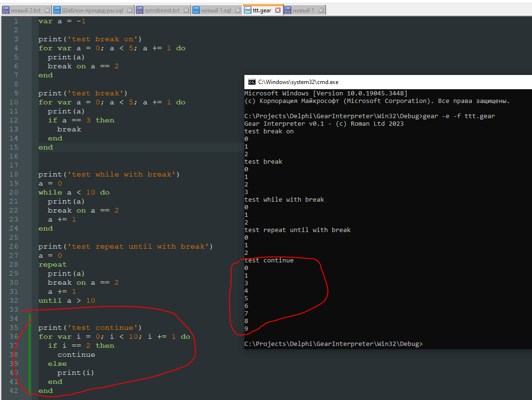Click the print('test break on') code line
Image resolution: width=532 pixels, height=400 pixels.
pos(90,39)
